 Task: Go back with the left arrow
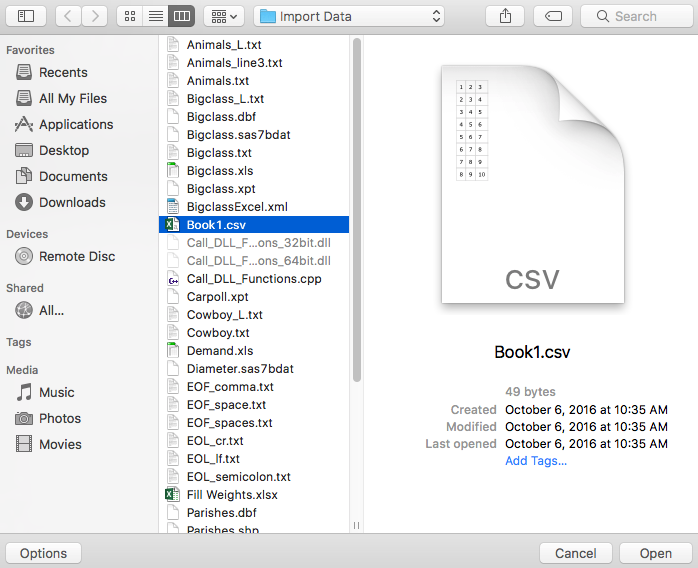pos(68,16)
